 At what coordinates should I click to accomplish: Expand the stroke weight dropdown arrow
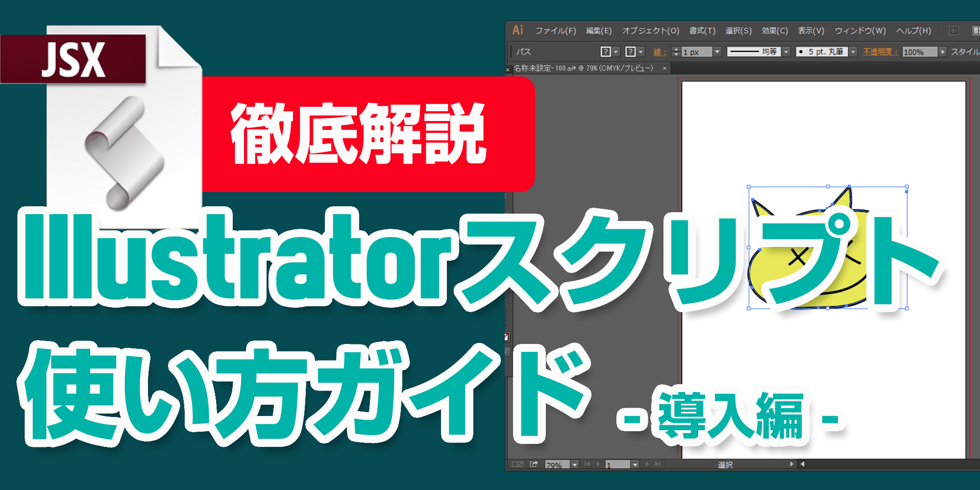point(717,51)
